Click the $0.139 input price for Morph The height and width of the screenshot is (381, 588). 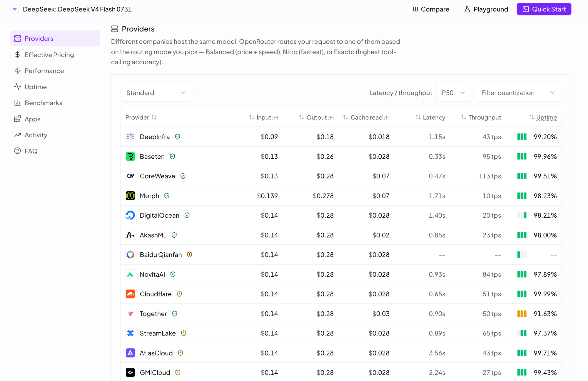pos(267,196)
